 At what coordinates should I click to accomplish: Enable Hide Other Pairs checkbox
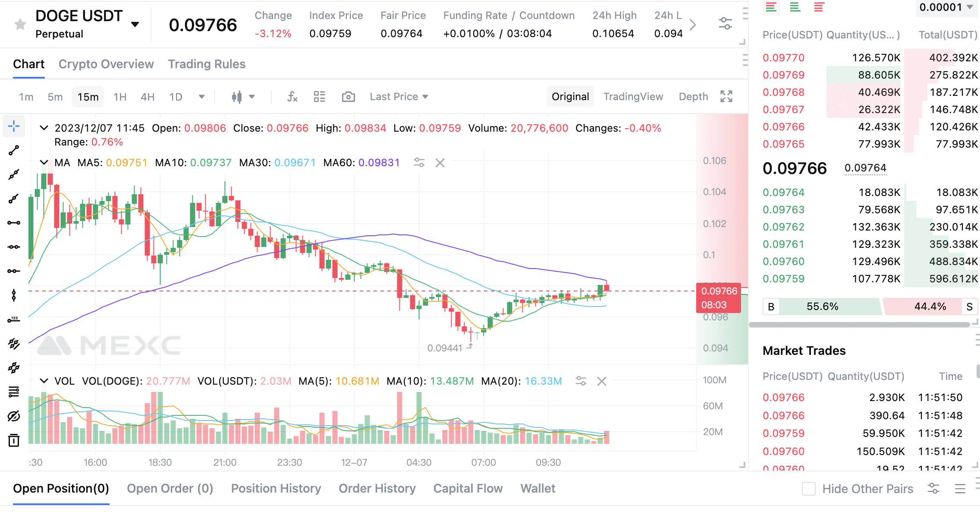click(809, 489)
